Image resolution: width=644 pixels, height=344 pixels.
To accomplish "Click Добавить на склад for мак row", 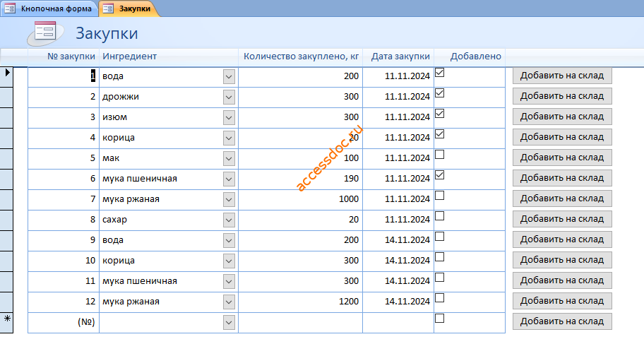I will 562,158.
